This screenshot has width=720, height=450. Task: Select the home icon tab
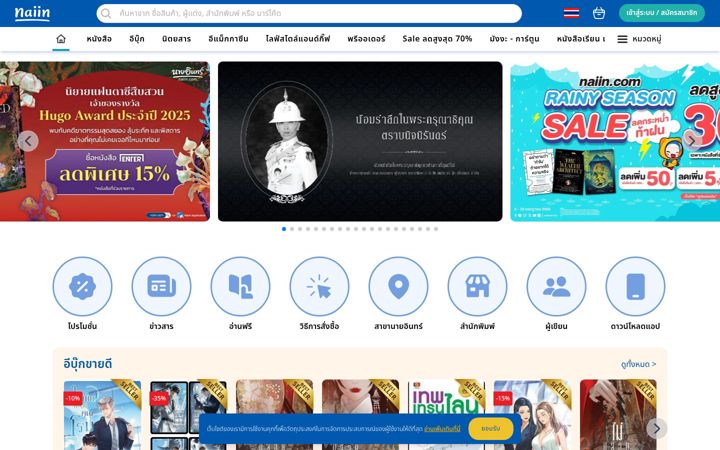[61, 39]
